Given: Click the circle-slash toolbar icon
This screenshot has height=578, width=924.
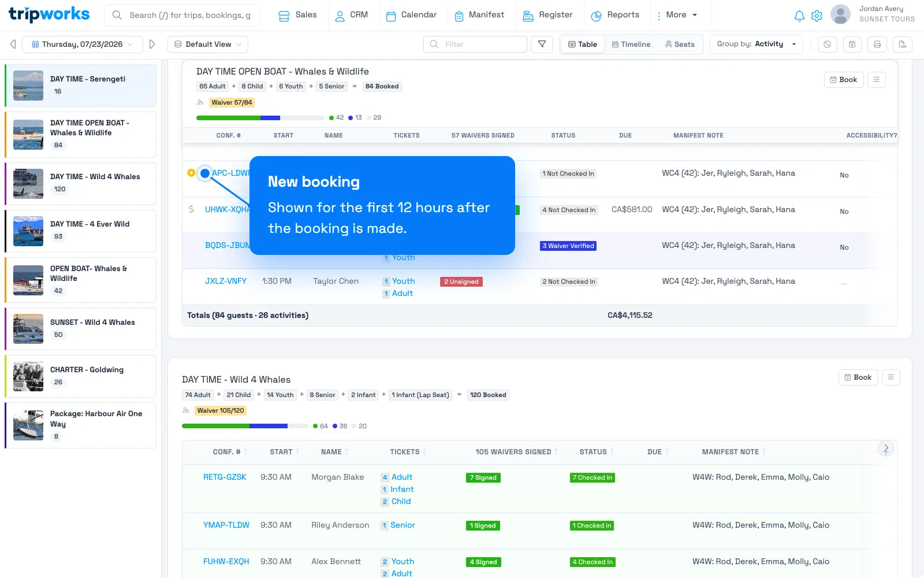Looking at the screenshot, I should [827, 45].
